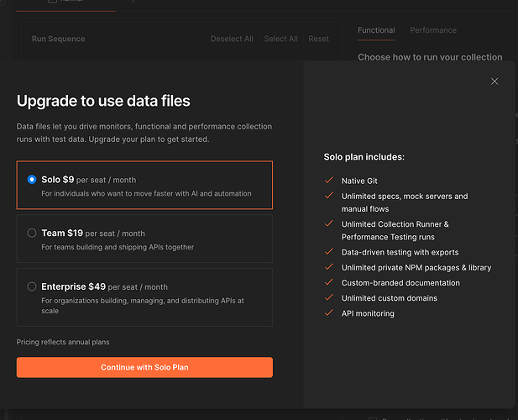Click 'For individuals who want to move faster' description
The image size is (518, 420).
coord(146,194)
